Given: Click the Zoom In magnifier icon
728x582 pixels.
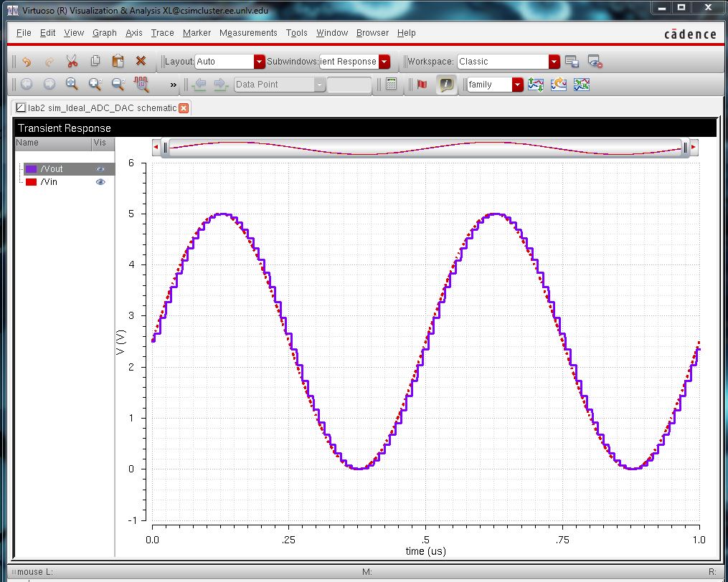Looking at the screenshot, I should click(95, 85).
